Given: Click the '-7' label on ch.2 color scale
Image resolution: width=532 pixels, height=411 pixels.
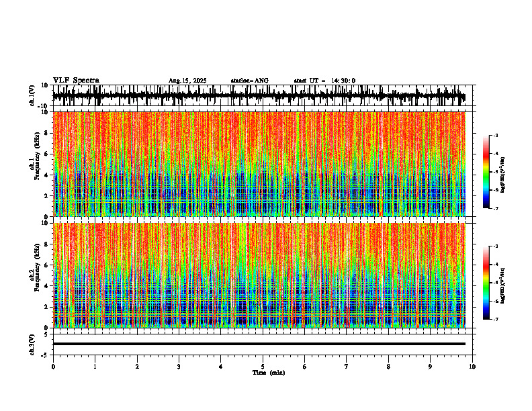Looking at the screenshot, I should click(496, 320).
